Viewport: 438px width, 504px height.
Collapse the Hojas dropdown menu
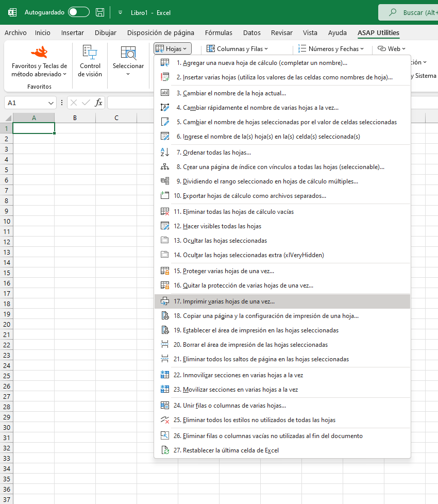tap(173, 49)
